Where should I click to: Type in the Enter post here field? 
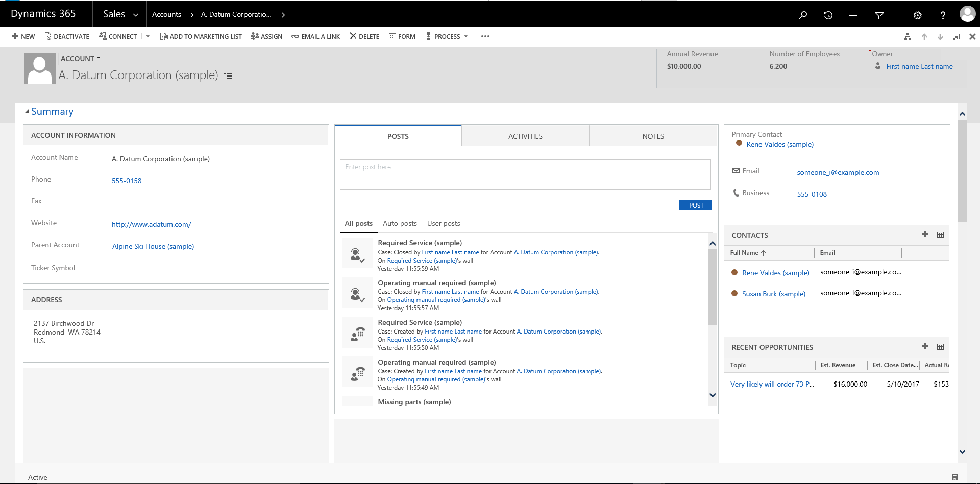[525, 174]
